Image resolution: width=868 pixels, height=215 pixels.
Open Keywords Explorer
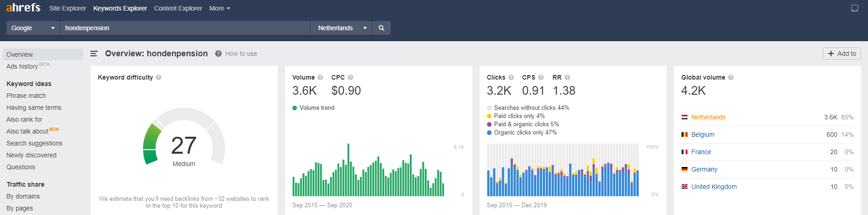click(x=120, y=8)
